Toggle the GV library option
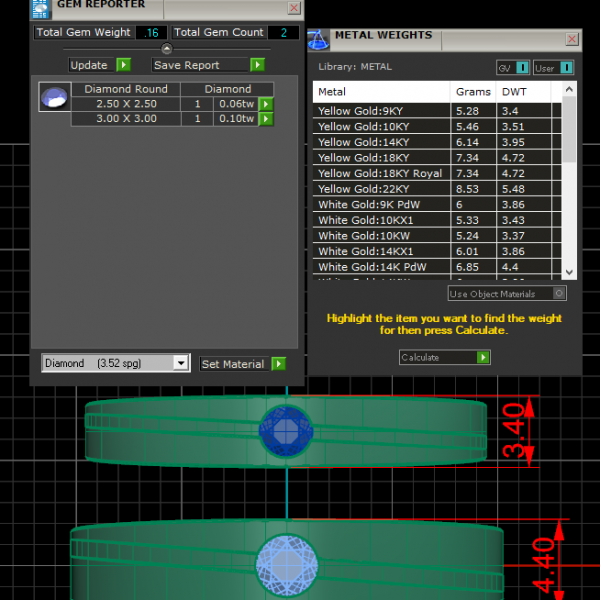Image resolution: width=600 pixels, height=600 pixels. [x=523, y=68]
